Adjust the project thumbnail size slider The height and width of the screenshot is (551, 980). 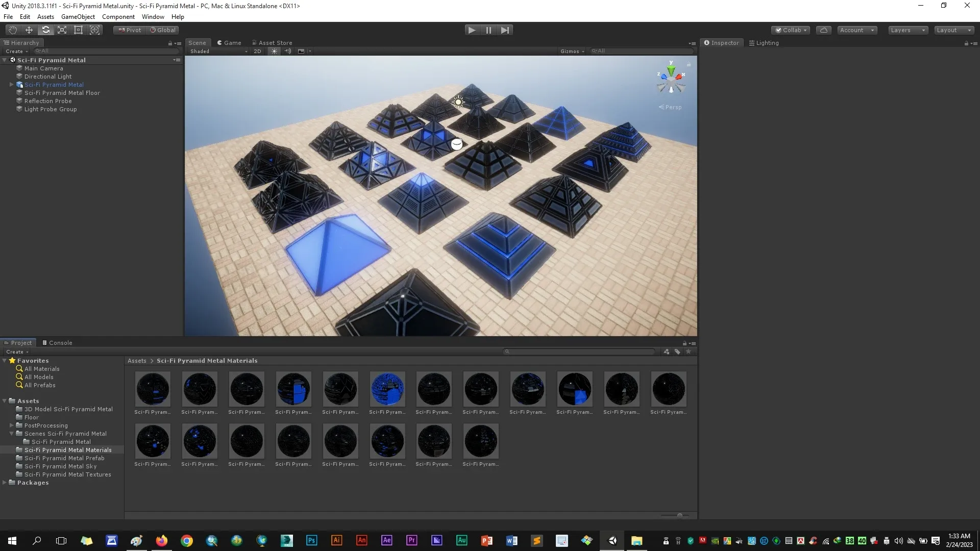[x=679, y=515]
